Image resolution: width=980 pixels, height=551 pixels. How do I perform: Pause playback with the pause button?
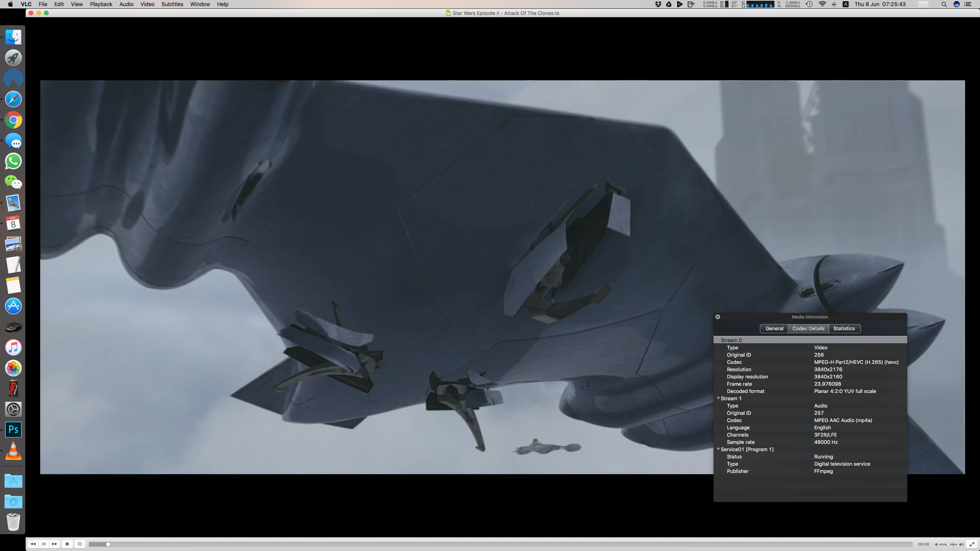44,544
